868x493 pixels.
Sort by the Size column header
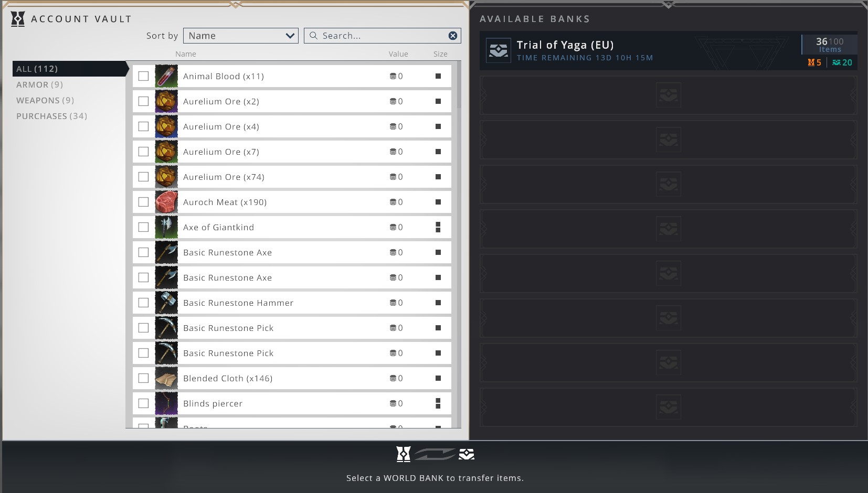tap(440, 54)
